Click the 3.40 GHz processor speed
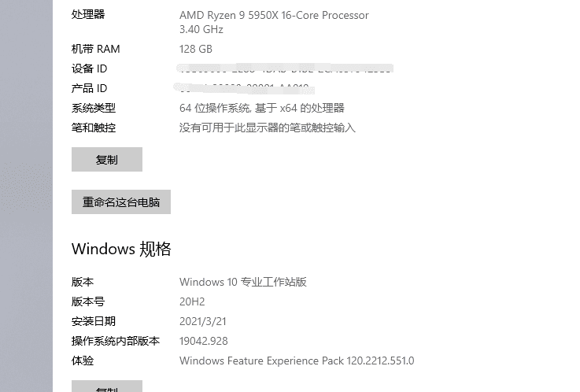The width and height of the screenshot is (580, 392). coord(201,29)
